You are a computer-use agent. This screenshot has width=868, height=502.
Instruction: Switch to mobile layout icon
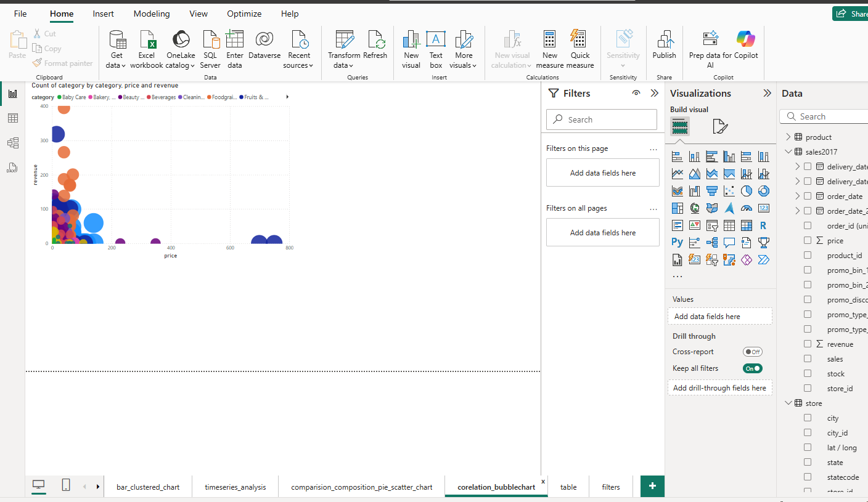coord(66,485)
